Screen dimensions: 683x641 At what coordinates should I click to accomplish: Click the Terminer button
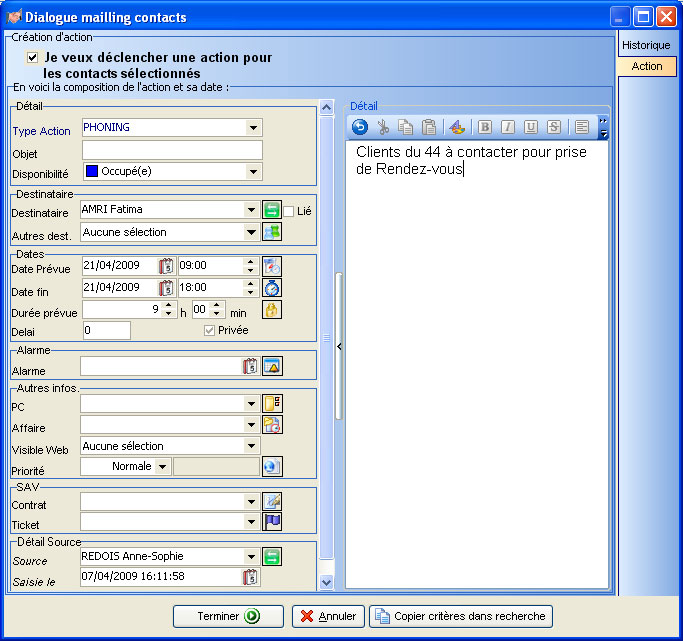coord(228,616)
